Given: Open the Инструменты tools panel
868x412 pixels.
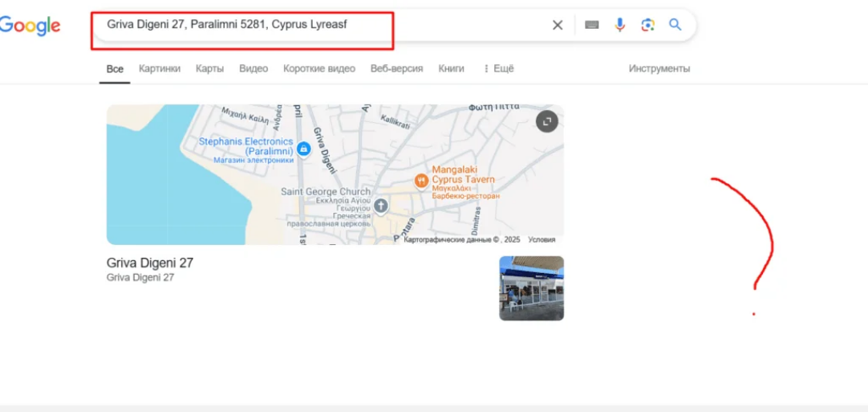Looking at the screenshot, I should pos(659,69).
